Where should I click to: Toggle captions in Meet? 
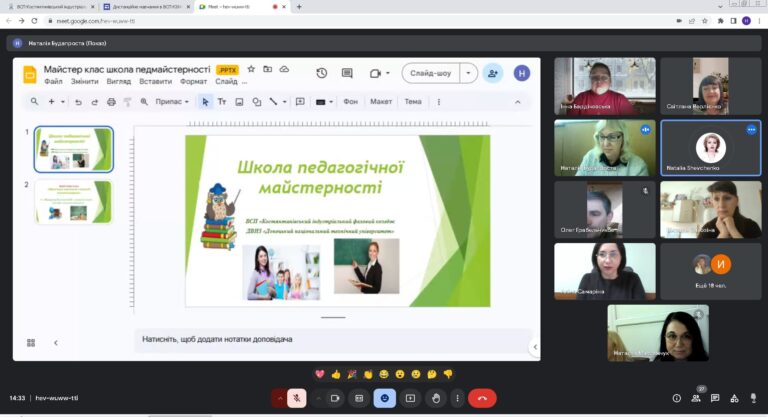point(359,398)
